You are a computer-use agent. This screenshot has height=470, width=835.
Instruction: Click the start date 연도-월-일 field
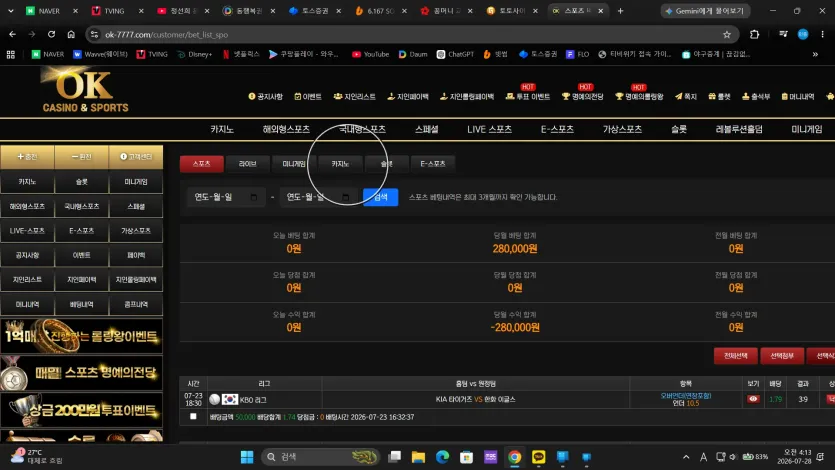click(226, 197)
